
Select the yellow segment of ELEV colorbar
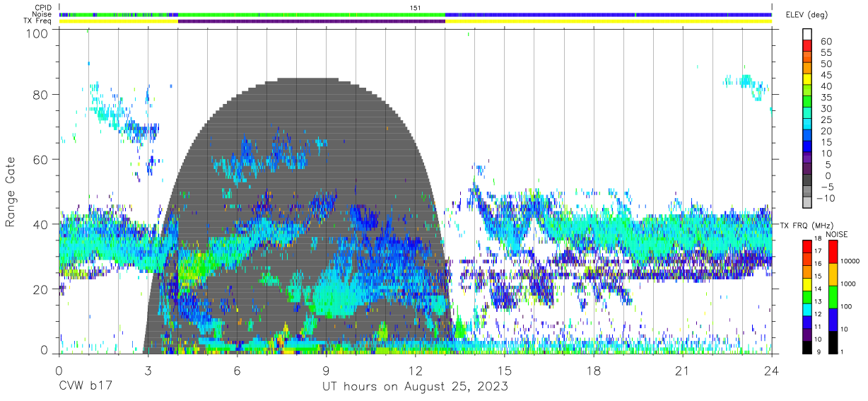pos(807,80)
